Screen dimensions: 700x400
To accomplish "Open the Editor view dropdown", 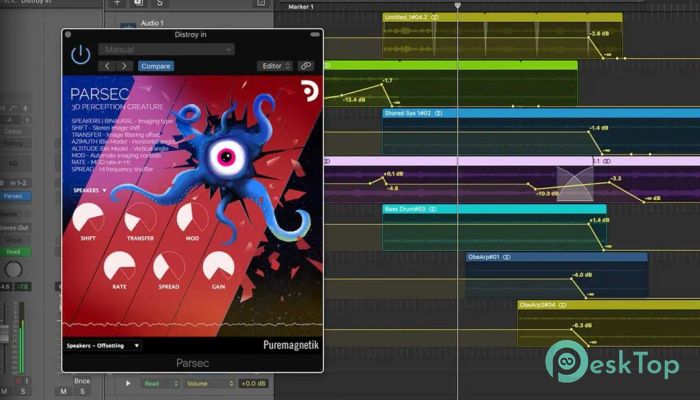I will point(275,66).
